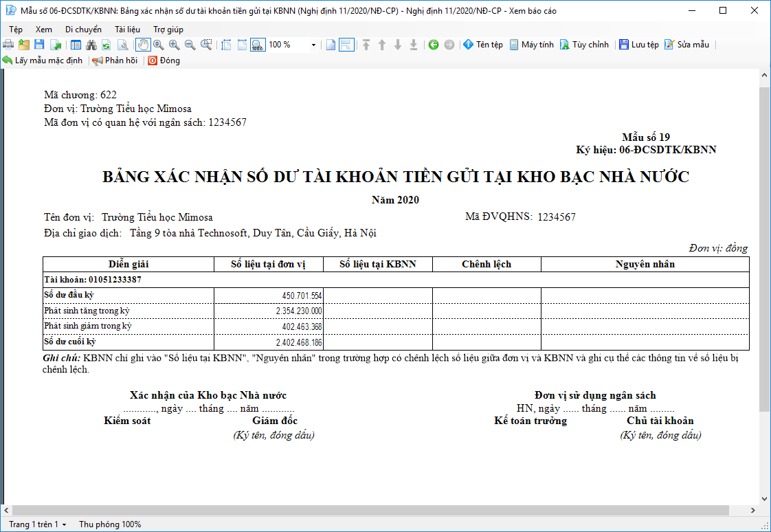Click Lấy mẫu mặc định button
This screenshot has width=771, height=532.
pos(43,60)
